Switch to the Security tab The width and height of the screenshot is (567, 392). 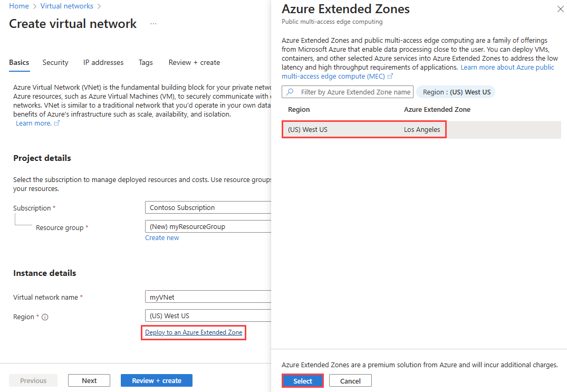tap(55, 62)
